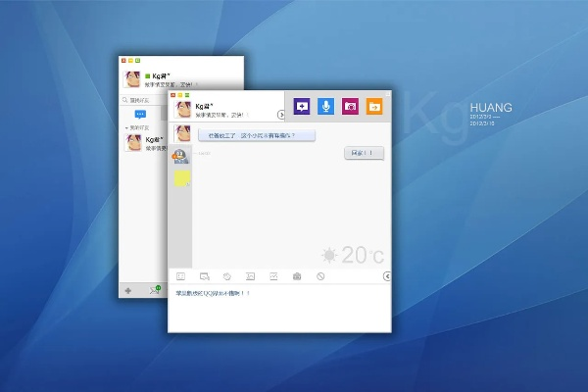Click the insert image icon in chat toolbar
The width and height of the screenshot is (588, 392).
(x=250, y=276)
